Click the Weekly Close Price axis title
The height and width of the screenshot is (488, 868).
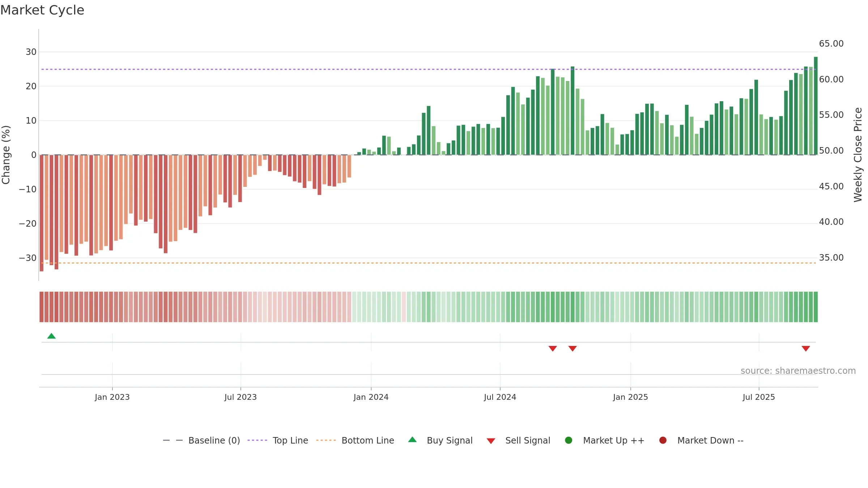(858, 155)
